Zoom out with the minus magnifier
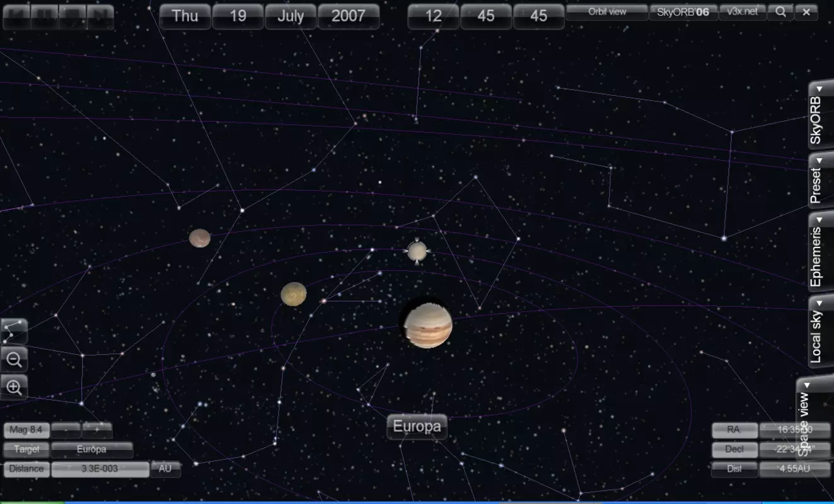The height and width of the screenshot is (504, 834). point(14,360)
